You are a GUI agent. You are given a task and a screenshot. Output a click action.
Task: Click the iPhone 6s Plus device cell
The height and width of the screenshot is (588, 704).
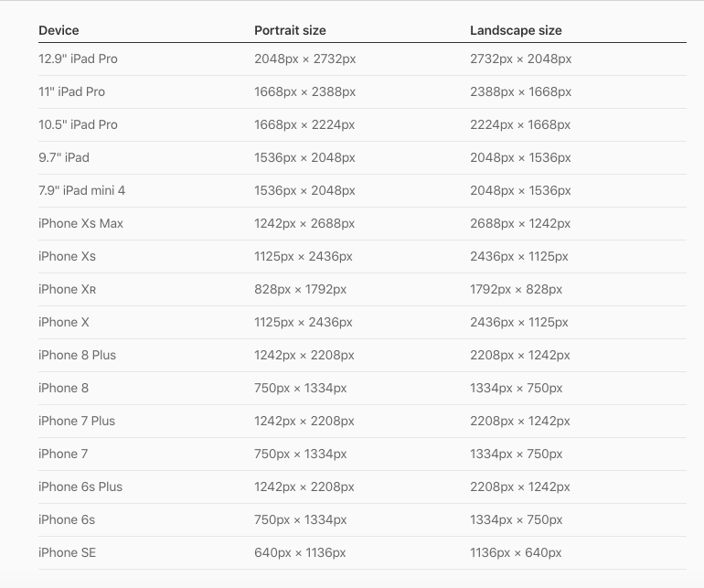[x=80, y=486]
